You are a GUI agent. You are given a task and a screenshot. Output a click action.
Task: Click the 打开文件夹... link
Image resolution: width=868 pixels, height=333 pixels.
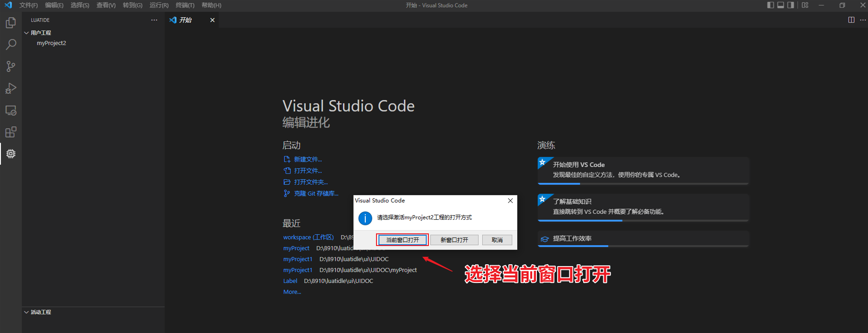tap(311, 182)
